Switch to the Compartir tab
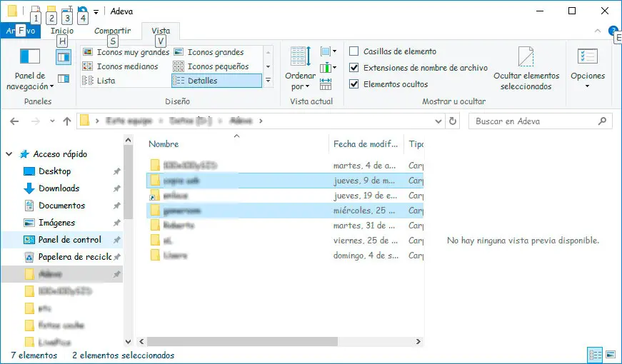622x364 pixels. point(112,31)
